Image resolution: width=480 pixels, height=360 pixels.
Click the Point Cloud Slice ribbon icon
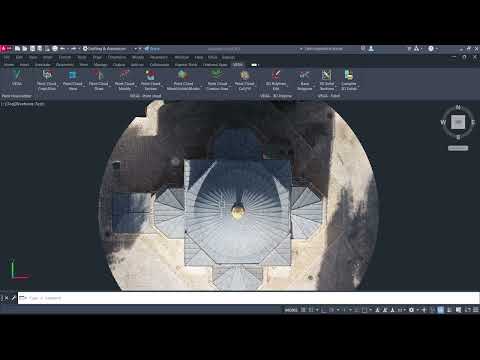tap(72, 75)
